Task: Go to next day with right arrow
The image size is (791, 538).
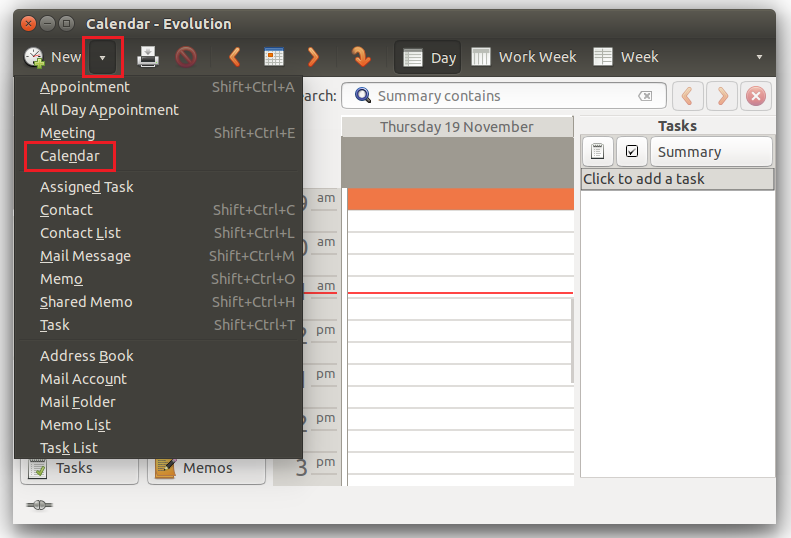Action: tap(313, 57)
